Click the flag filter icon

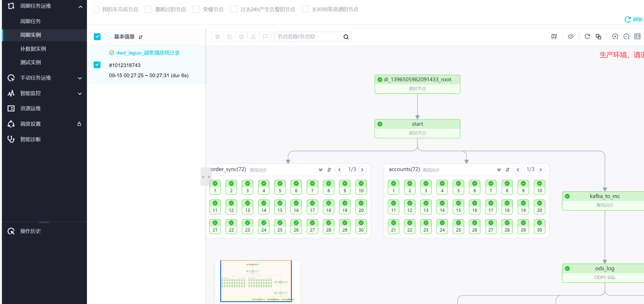click(x=265, y=37)
